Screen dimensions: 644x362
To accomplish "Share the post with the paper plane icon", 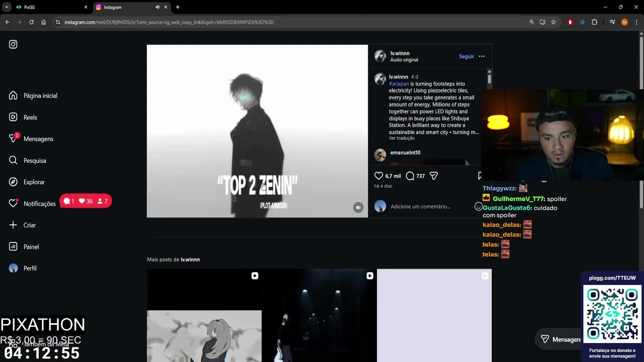I will [x=434, y=176].
